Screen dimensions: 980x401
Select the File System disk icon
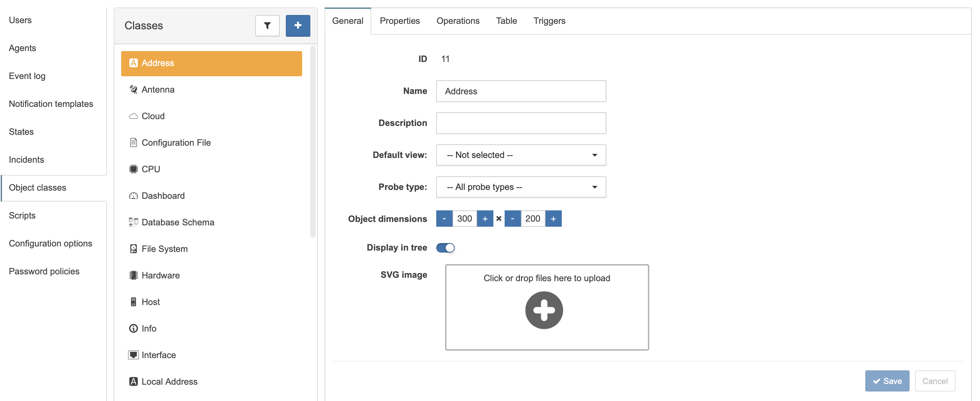pyautogui.click(x=133, y=249)
